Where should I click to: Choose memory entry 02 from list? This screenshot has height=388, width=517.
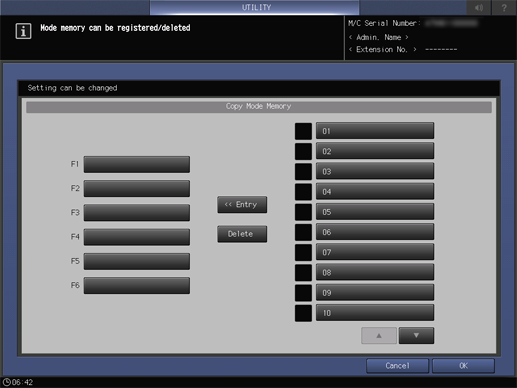[x=375, y=151]
